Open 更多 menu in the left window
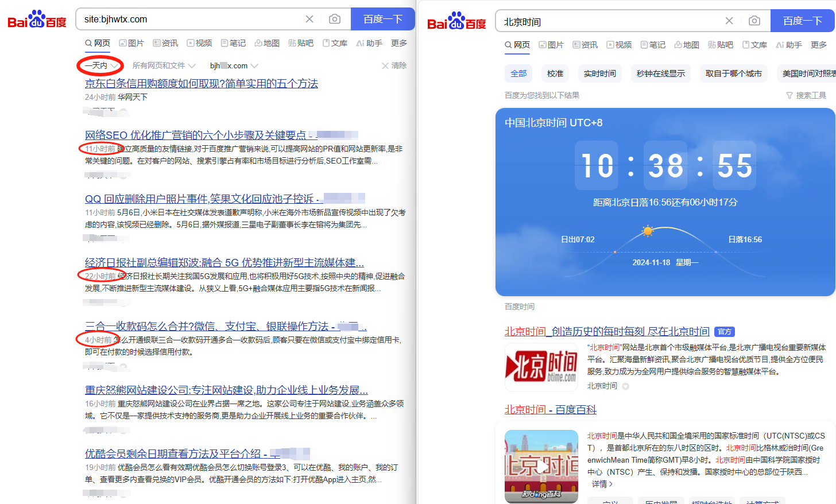Image resolution: width=836 pixels, height=504 pixels. pyautogui.click(x=399, y=43)
